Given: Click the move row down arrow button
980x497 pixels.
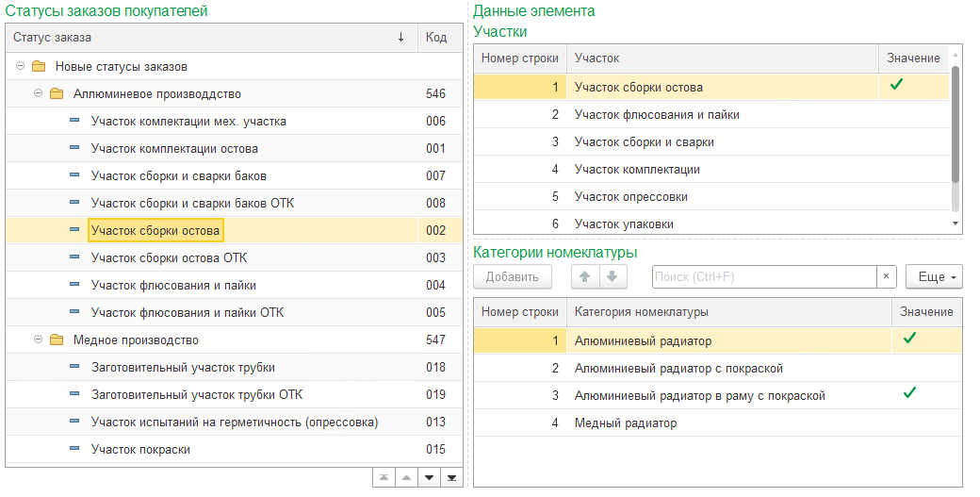Looking at the screenshot, I should pyautogui.click(x=612, y=276).
